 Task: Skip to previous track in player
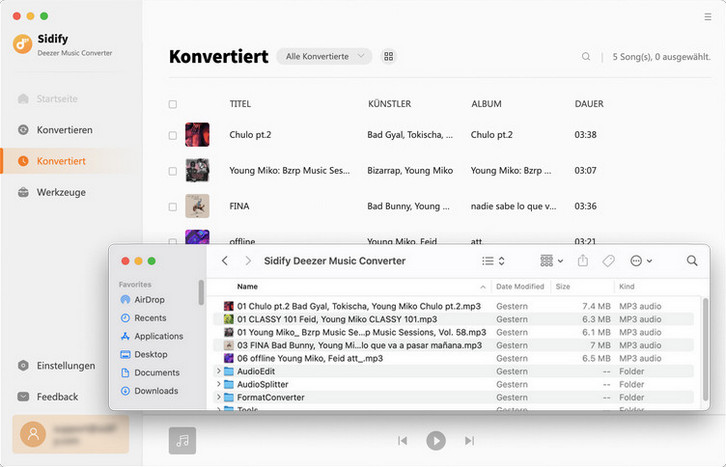click(403, 441)
